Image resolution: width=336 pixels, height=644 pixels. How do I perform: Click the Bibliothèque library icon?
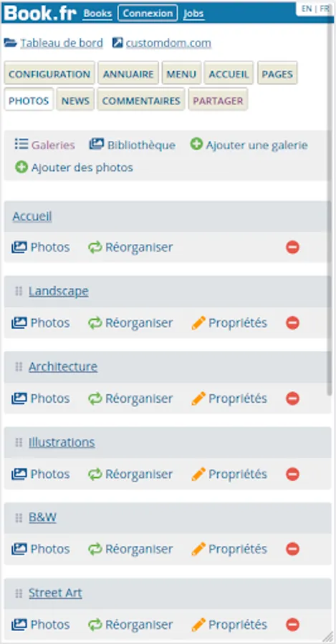[96, 144]
